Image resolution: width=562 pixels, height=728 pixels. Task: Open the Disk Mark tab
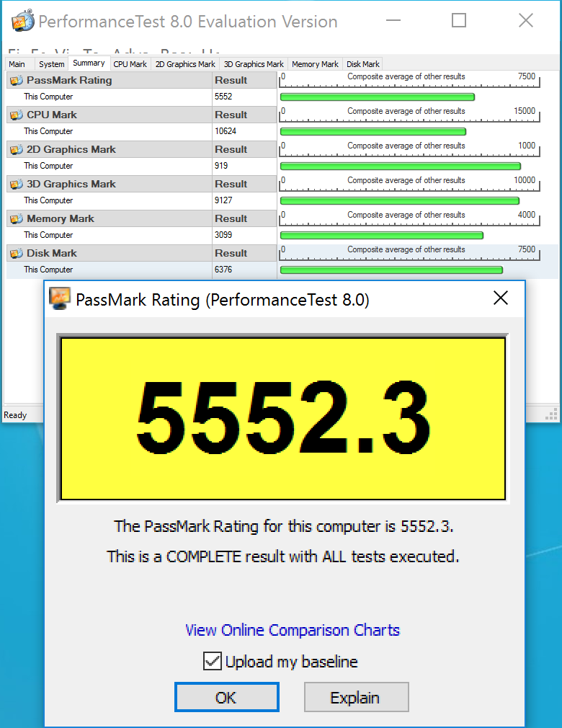[x=363, y=64]
